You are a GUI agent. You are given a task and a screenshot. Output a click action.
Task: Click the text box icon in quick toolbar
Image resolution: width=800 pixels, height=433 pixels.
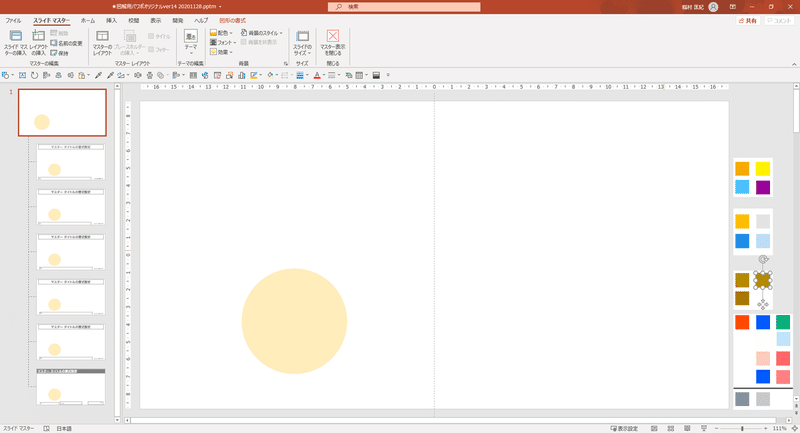(x=22, y=75)
